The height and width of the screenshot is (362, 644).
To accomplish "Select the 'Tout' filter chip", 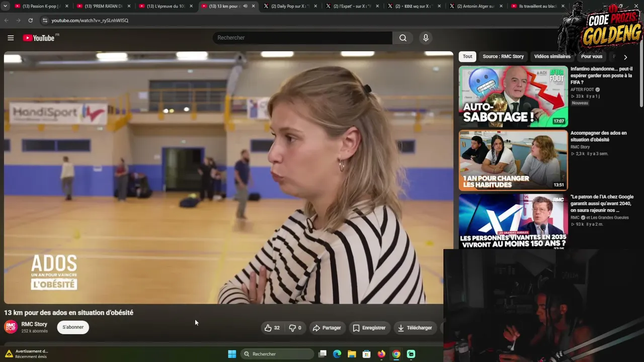I will tap(467, 56).
